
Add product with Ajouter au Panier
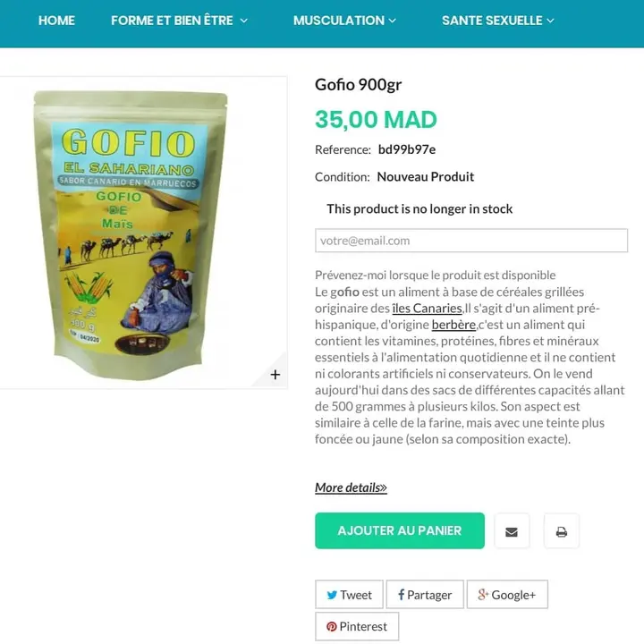pyautogui.click(x=400, y=530)
